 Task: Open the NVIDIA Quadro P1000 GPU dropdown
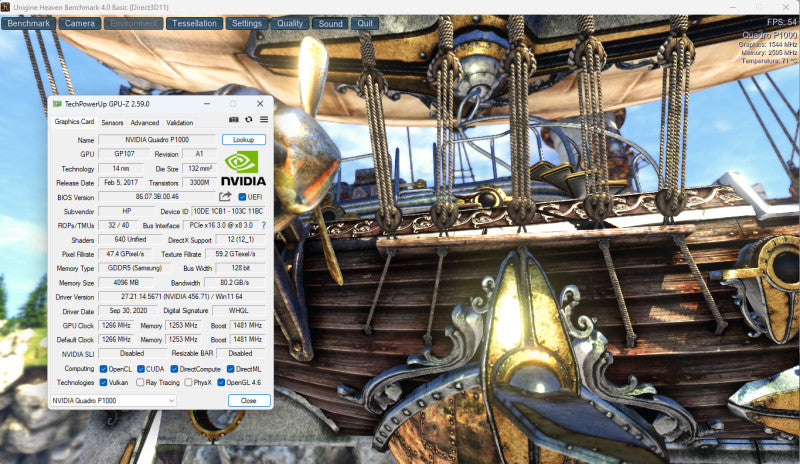pyautogui.click(x=113, y=401)
